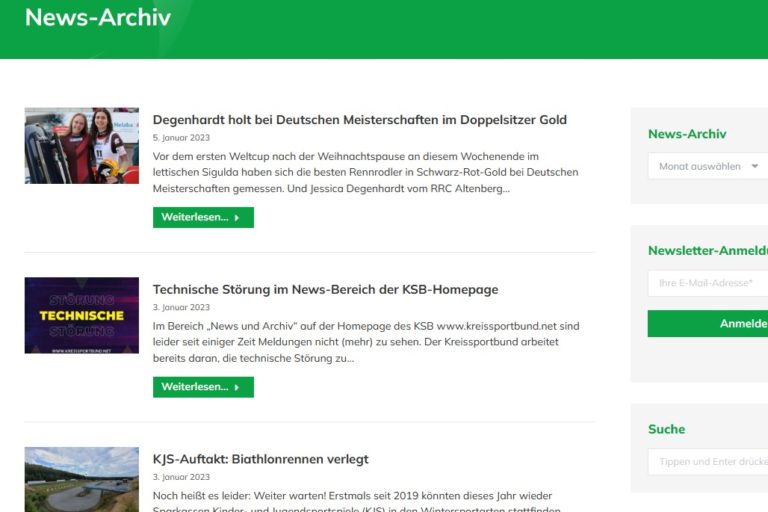The width and height of the screenshot is (768, 512).
Task: Click the 3. Januar 2023 date under Technische Störung
Action: [181, 307]
